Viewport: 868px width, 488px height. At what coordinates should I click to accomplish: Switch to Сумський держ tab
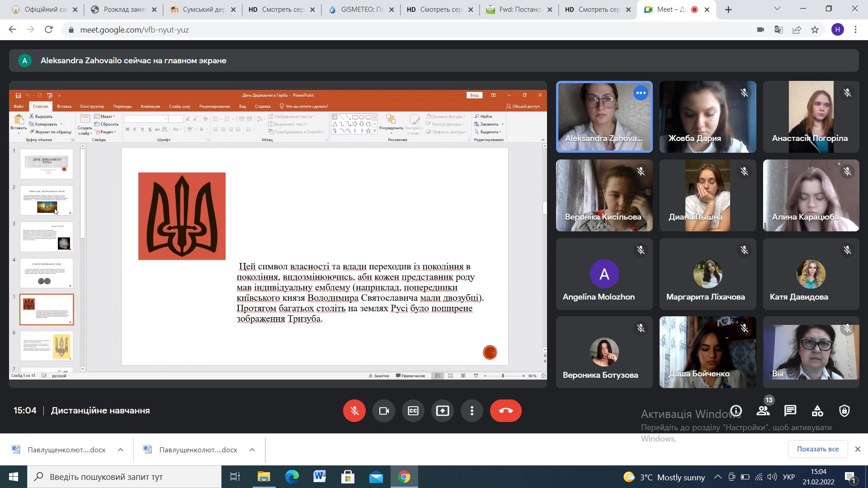(203, 9)
